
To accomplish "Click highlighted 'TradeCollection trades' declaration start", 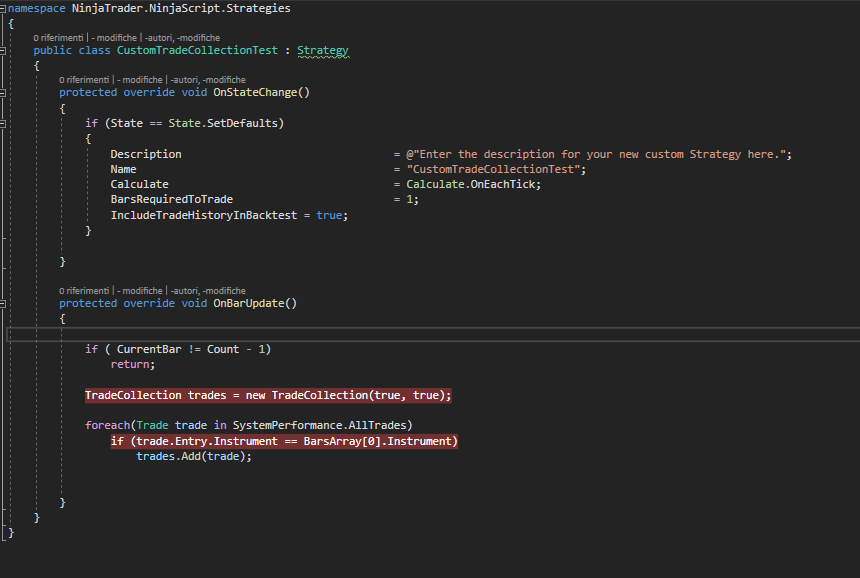I will [156, 395].
